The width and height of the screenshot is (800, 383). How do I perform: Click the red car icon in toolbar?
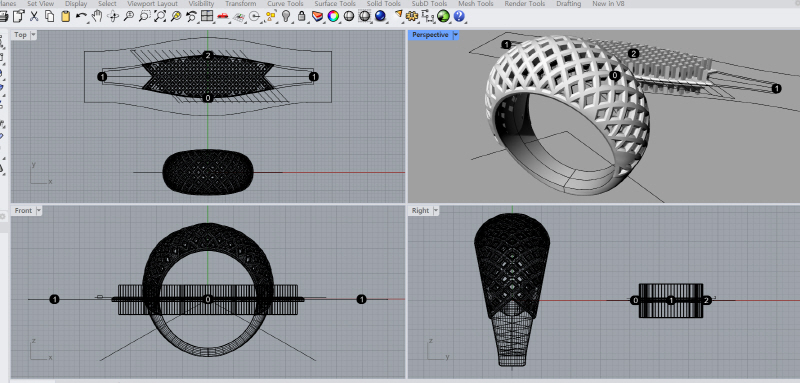pyautogui.click(x=222, y=16)
